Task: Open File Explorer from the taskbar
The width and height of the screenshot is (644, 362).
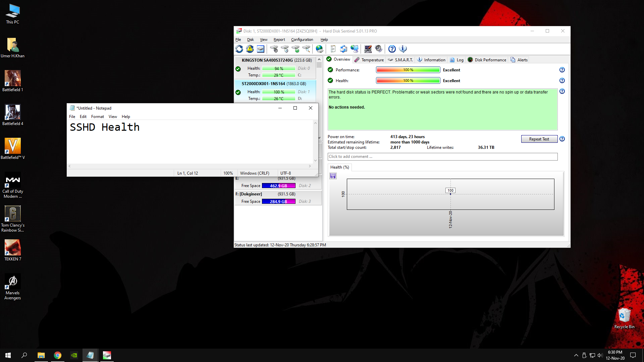Action: coord(41,355)
